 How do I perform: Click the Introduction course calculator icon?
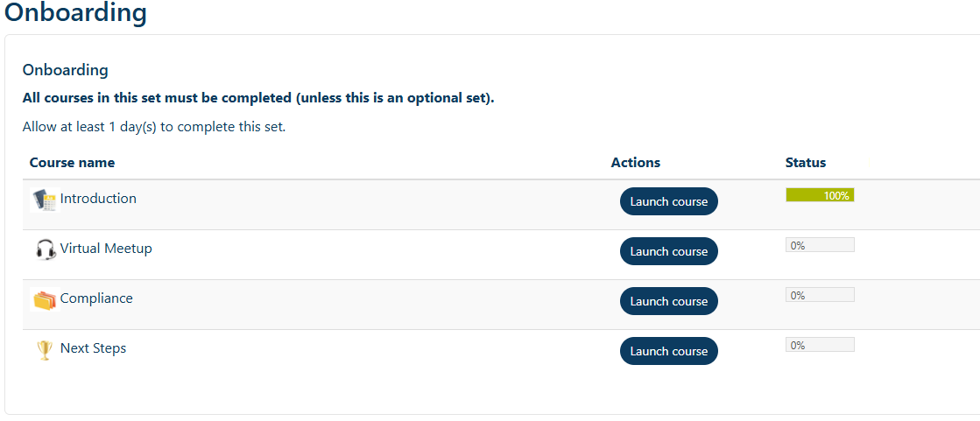pos(45,200)
